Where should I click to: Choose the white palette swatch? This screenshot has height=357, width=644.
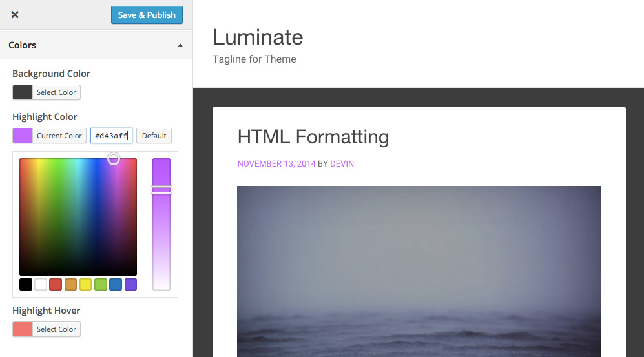click(x=41, y=284)
